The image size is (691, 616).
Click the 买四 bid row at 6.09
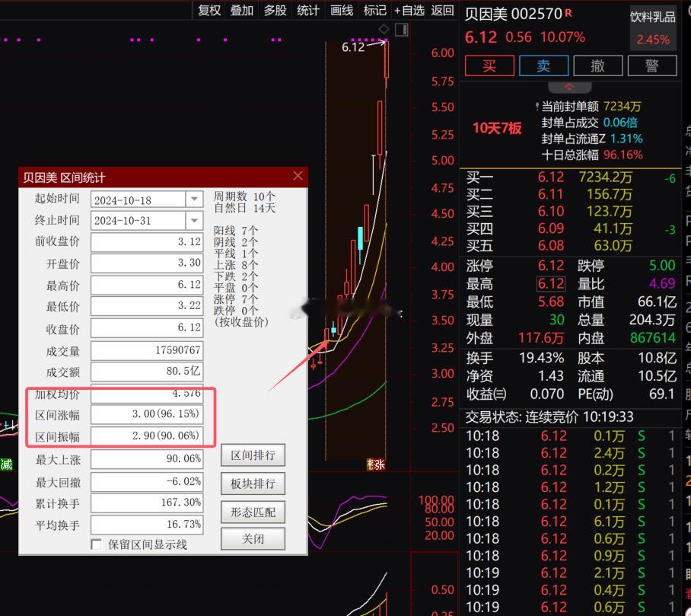tap(571, 228)
